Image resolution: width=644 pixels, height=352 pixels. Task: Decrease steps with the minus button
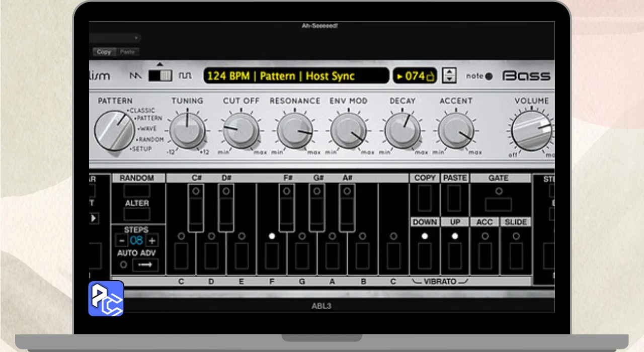121,240
